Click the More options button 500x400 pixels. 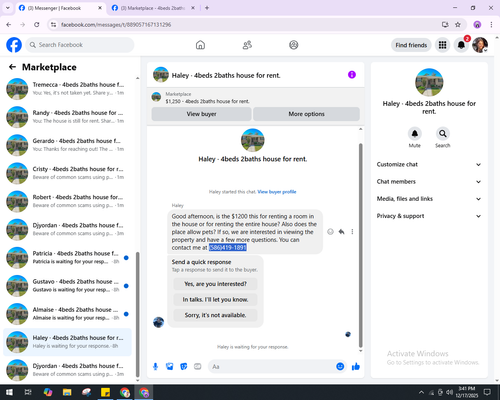click(x=306, y=114)
